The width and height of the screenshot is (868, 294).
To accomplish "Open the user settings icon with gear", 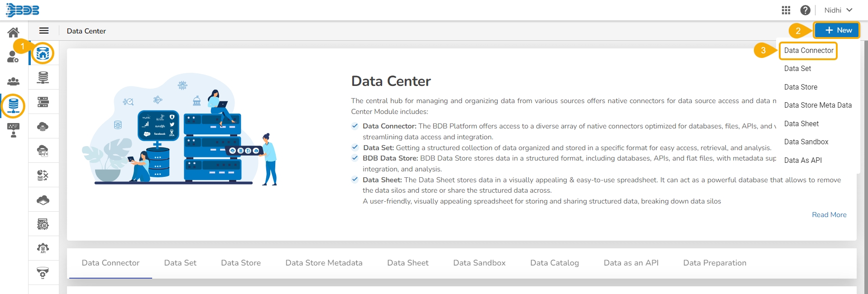I will (x=13, y=57).
